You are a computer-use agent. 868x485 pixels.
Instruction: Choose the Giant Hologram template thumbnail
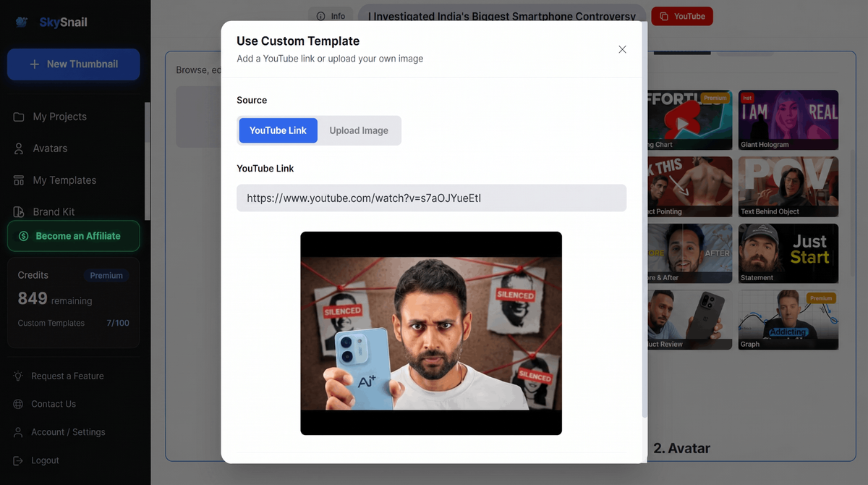[788, 119]
